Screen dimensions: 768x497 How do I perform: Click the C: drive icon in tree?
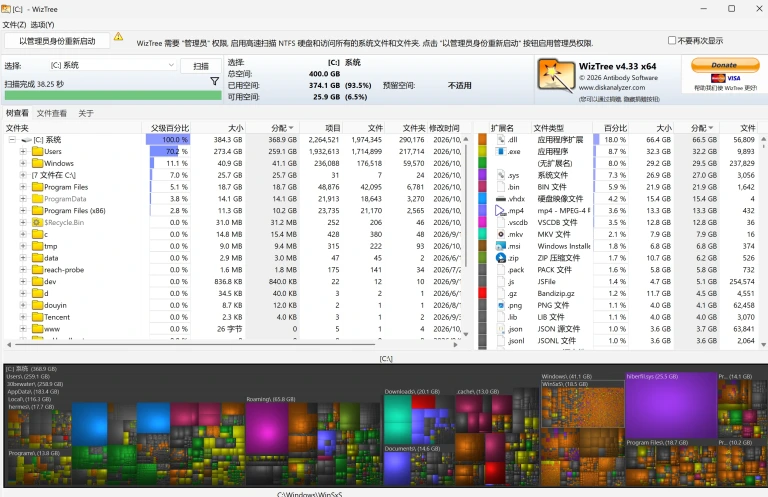click(26, 140)
